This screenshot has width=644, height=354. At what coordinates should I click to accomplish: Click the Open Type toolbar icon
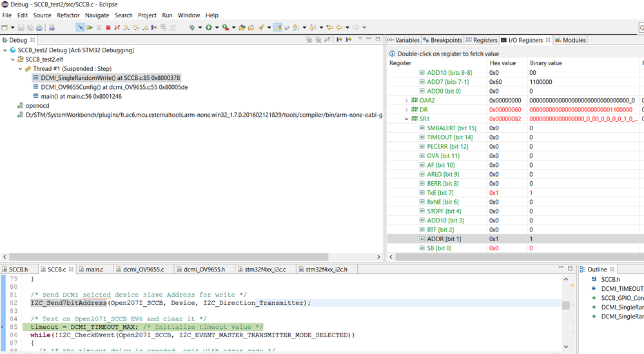242,28
